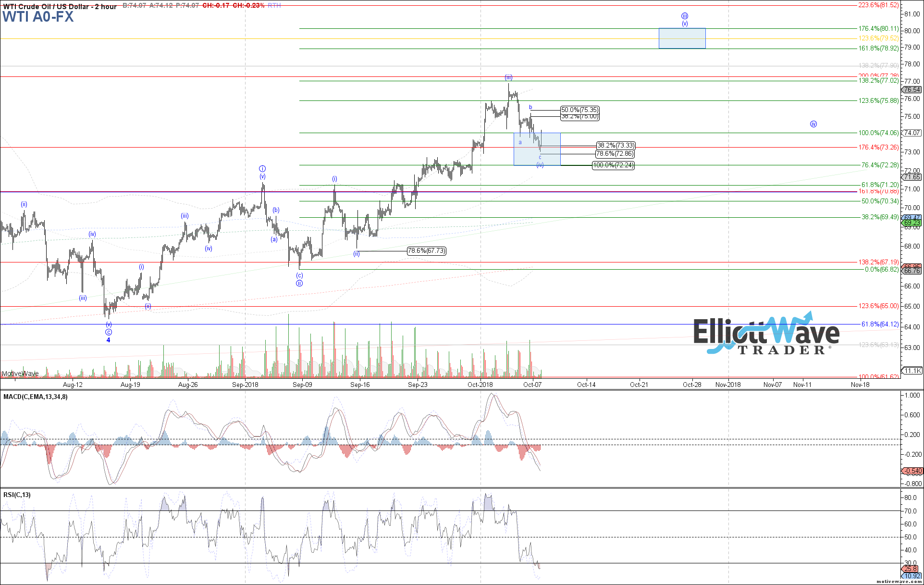Click the RTH session label
The image size is (924, 585).
click(274, 6)
